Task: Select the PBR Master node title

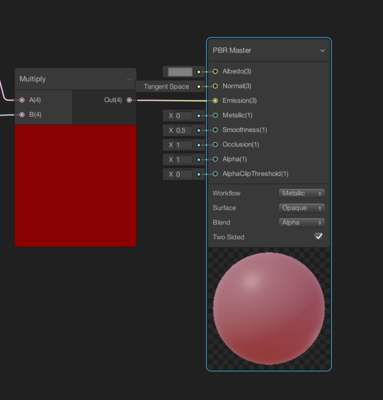Action: pos(232,50)
